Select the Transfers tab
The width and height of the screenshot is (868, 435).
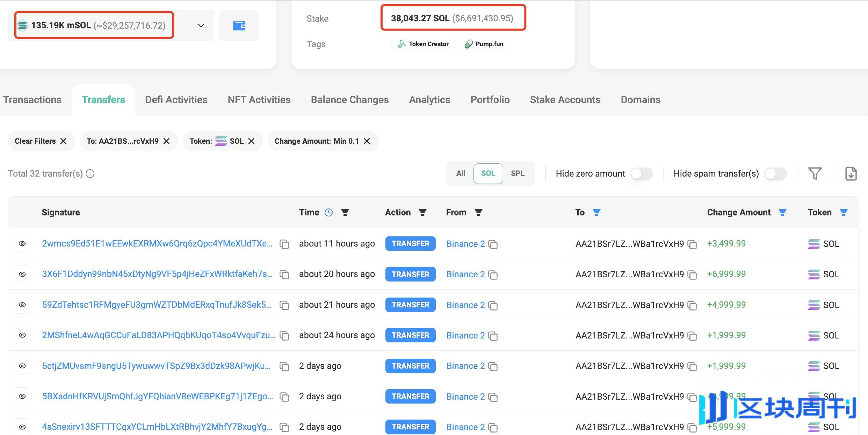pyautogui.click(x=103, y=100)
